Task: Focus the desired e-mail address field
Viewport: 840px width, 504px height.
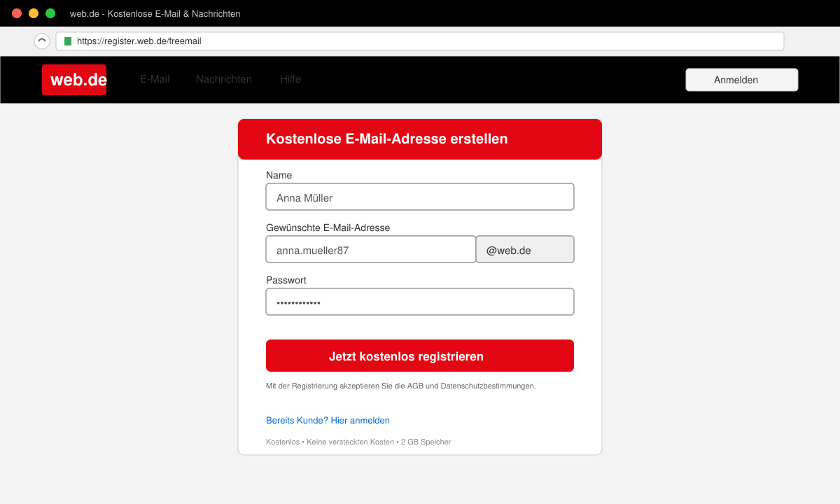Action: click(371, 249)
